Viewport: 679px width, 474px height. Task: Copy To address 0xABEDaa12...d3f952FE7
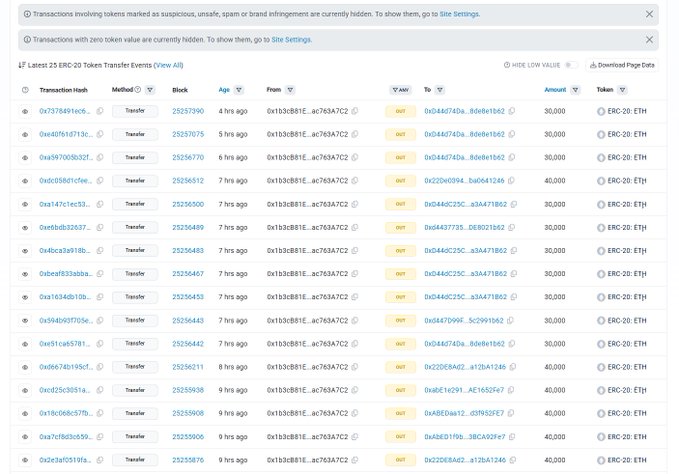[x=511, y=413]
